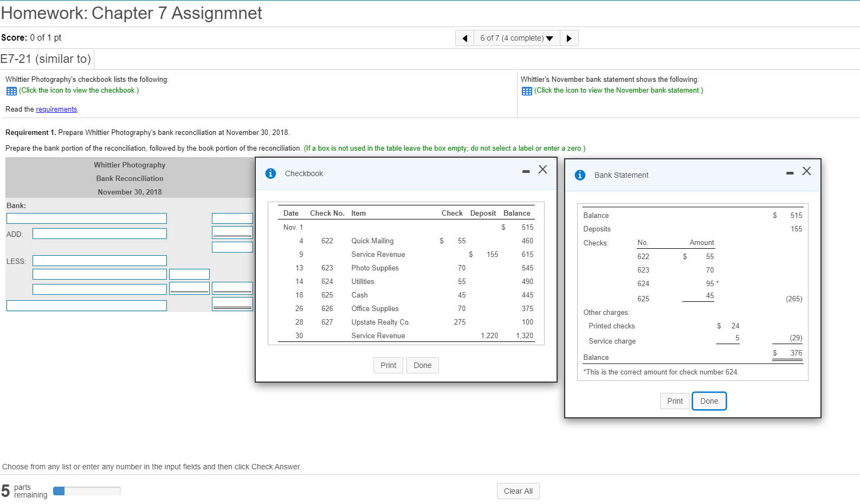The width and height of the screenshot is (860, 504).
Task: Click the 'Score: 0 of 1 pt' text
Action: (31, 38)
